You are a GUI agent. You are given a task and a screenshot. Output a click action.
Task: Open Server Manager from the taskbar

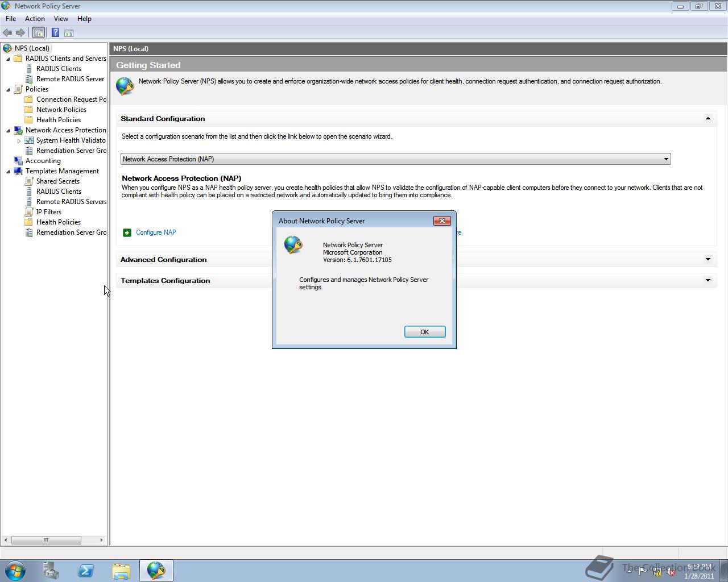[x=51, y=571]
